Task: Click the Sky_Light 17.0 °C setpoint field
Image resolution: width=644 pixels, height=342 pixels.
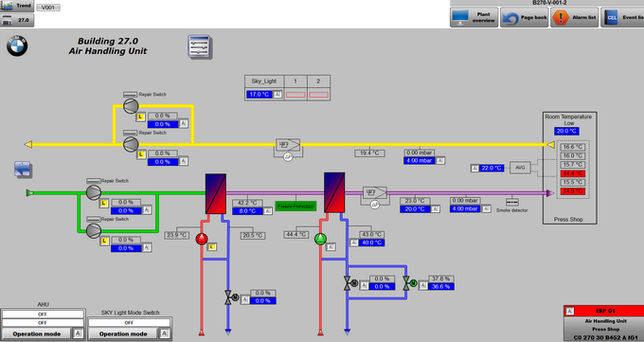Action: [x=259, y=95]
